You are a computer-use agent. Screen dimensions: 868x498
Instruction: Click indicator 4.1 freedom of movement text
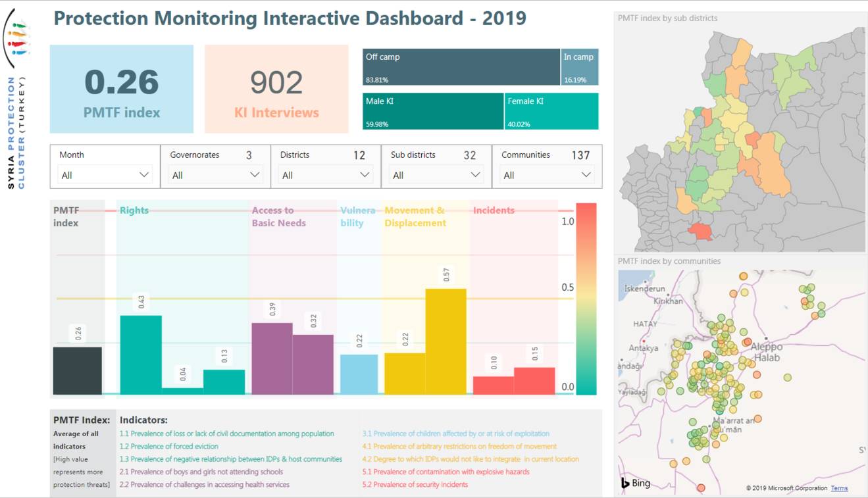(459, 447)
